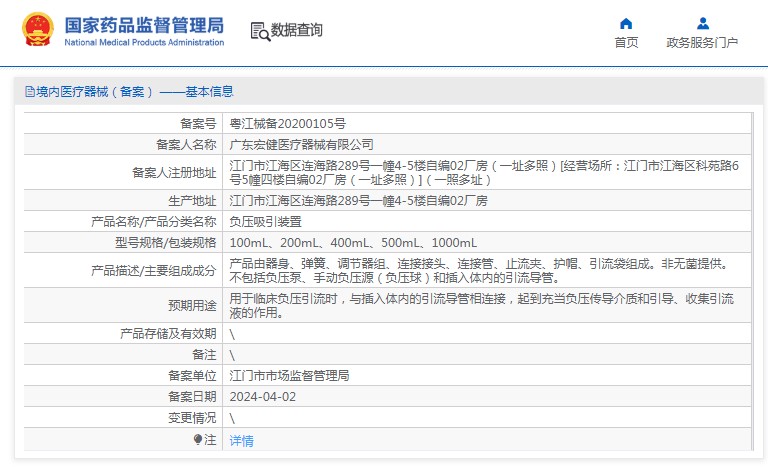The width and height of the screenshot is (768, 467).
Task: Select company name 广东宏健医疗器械有限公司
Action: (301, 145)
